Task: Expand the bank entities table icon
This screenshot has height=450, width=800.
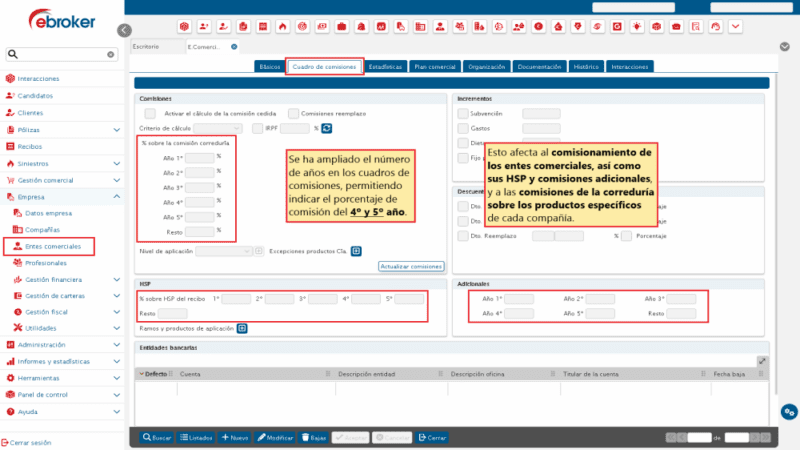Action: pos(762,361)
